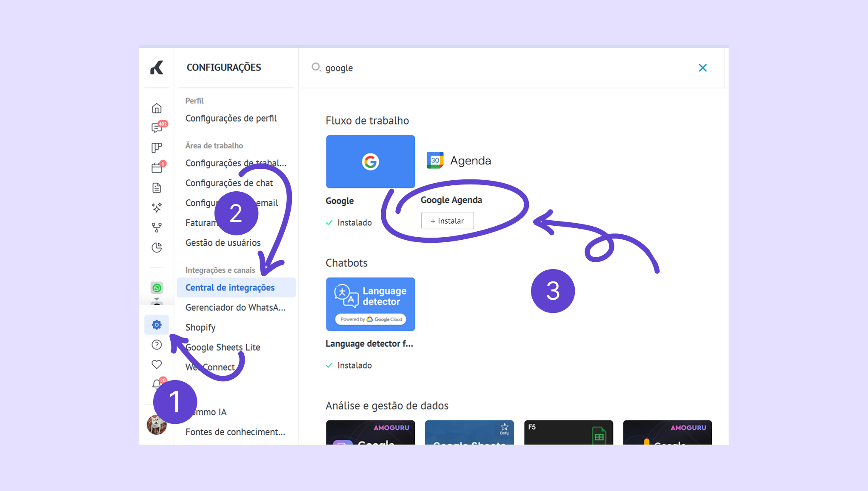Select Central de integrações menu item
The image size is (868, 491).
(x=230, y=287)
